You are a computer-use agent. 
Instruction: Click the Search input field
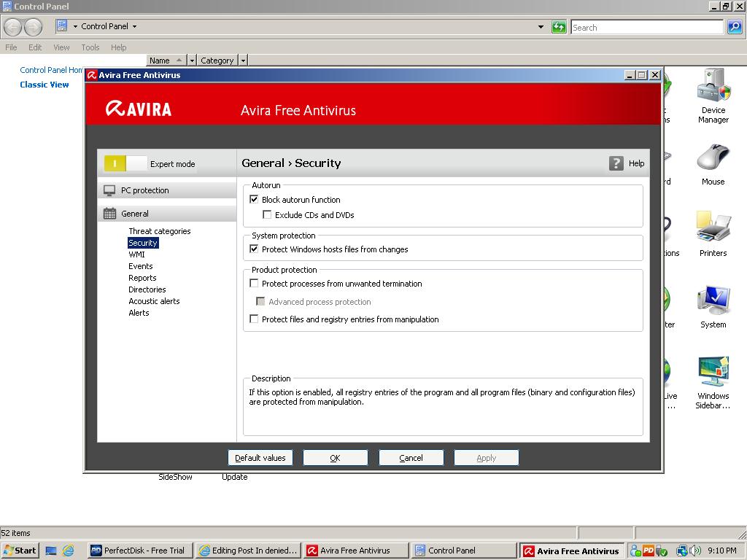[647, 27]
